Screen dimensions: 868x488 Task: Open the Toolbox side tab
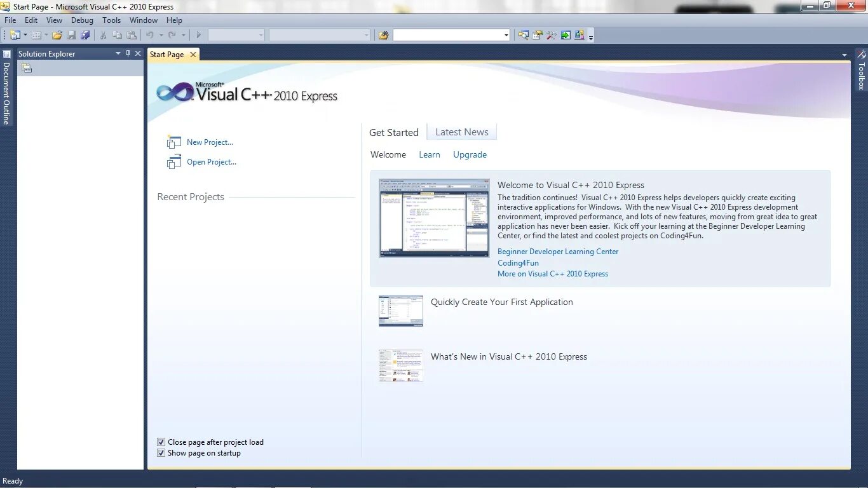(861, 70)
